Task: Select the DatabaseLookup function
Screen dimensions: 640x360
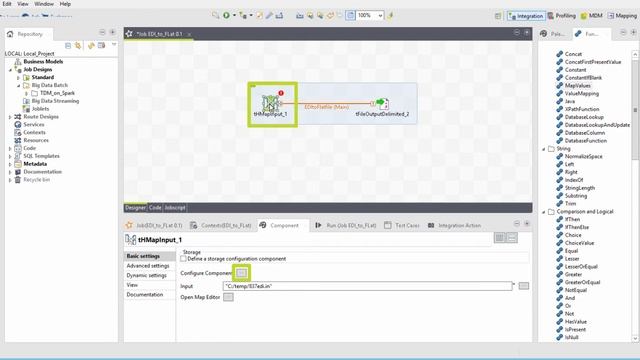Action: coord(584,117)
